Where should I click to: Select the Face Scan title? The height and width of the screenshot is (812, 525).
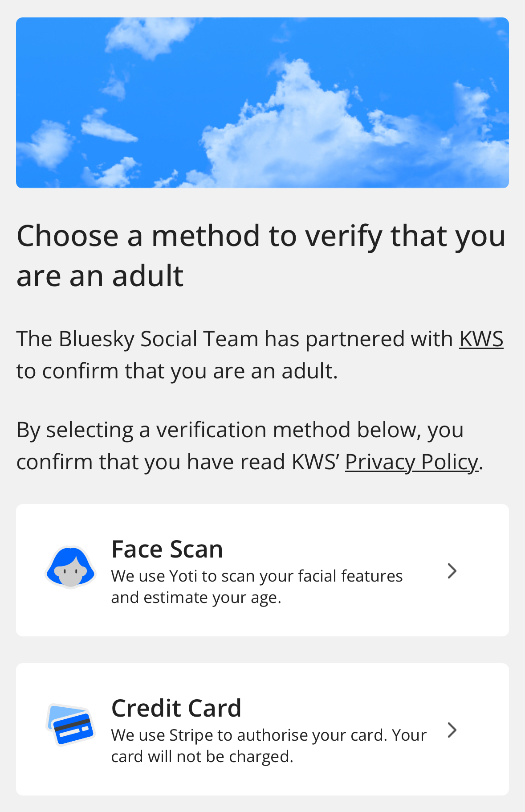(x=167, y=549)
